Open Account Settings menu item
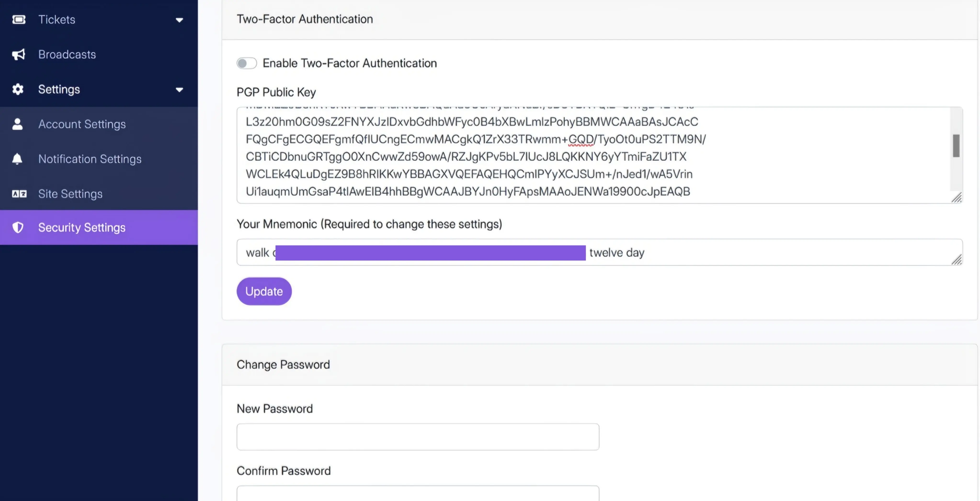This screenshot has height=501, width=980. 82,124
